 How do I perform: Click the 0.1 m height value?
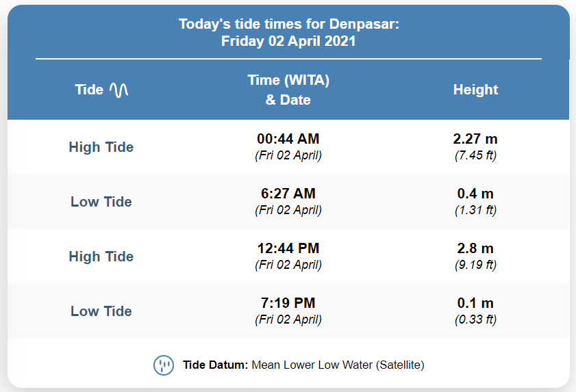(x=475, y=303)
